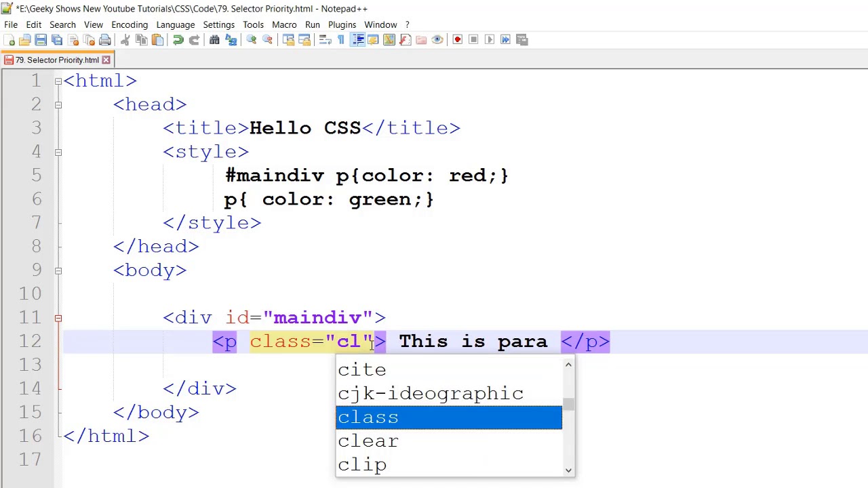Undo last edit with green arrow
This screenshot has height=488, width=868.
click(178, 40)
